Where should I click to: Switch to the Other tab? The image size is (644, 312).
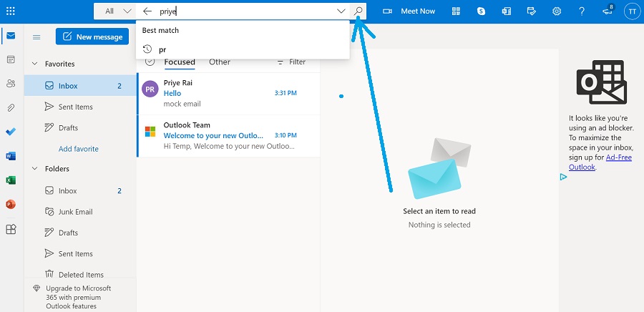point(220,62)
